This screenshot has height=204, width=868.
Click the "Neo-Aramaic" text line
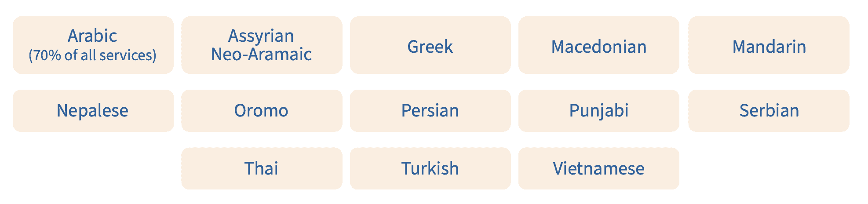(261, 55)
